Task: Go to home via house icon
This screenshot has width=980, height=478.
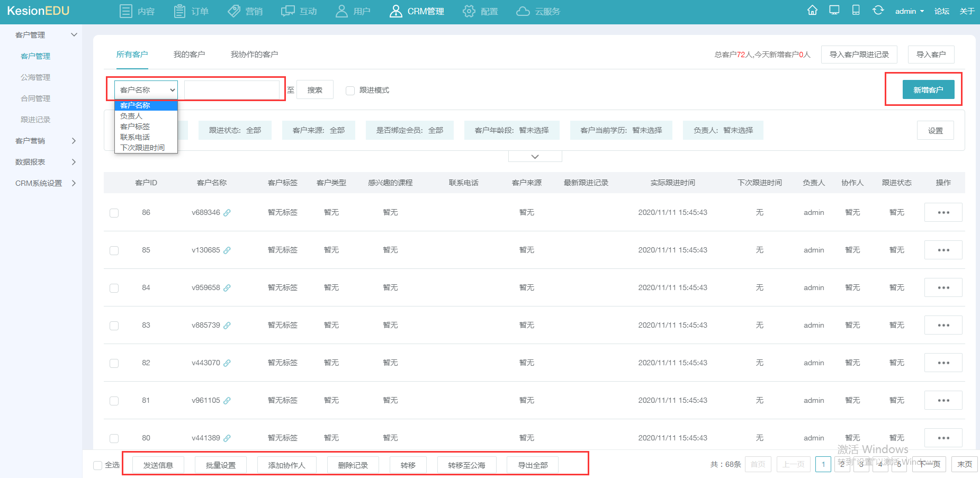Action: click(812, 10)
